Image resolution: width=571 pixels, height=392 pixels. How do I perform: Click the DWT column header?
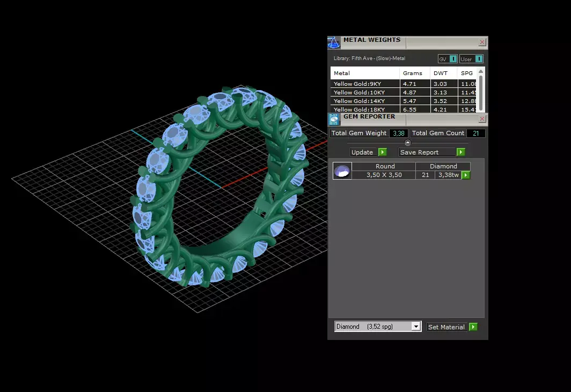(444, 73)
